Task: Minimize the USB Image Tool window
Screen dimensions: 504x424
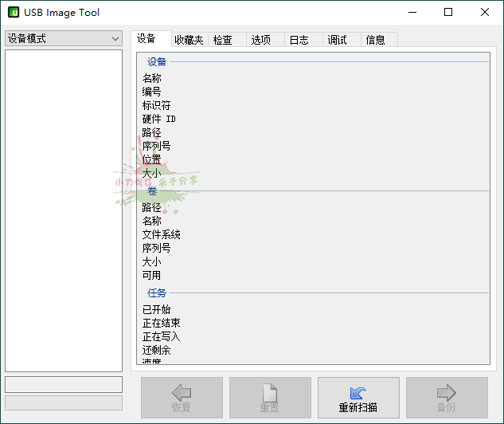Action: tap(412, 13)
